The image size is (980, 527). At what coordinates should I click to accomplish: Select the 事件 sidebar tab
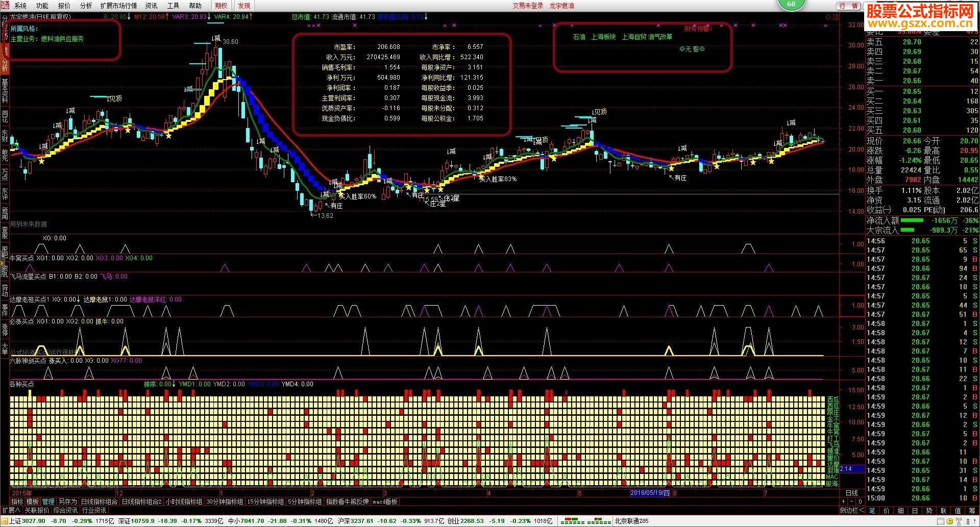point(5,310)
